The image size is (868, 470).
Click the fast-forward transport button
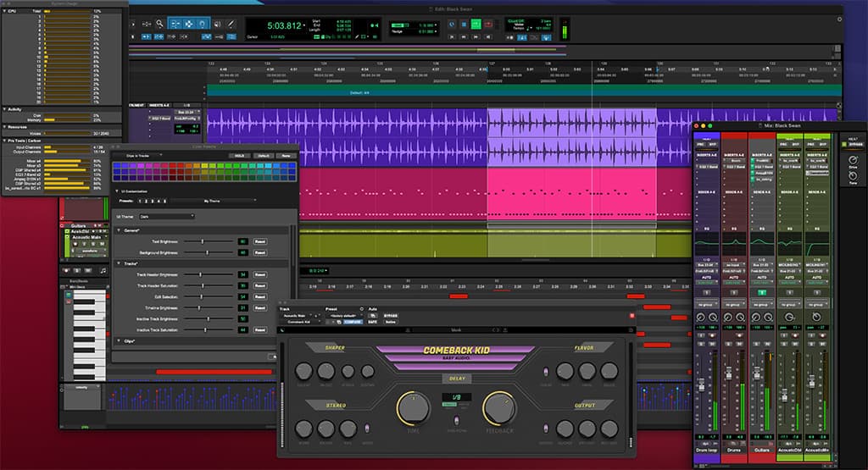point(476,37)
